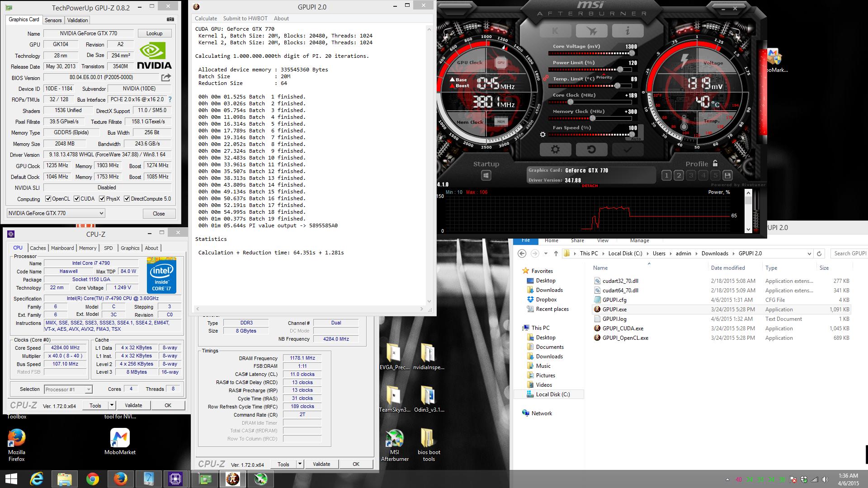Viewport: 868px width, 488px height.
Task: Click the Core Voltage slider handle
Action: coord(632,53)
